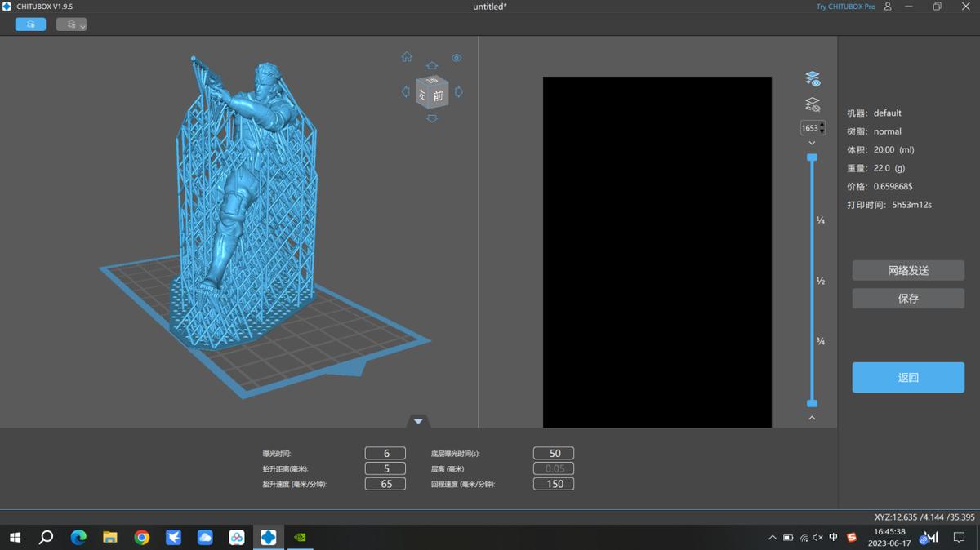Expand the chevron below the layer number box
980x550 pixels.
(x=812, y=143)
